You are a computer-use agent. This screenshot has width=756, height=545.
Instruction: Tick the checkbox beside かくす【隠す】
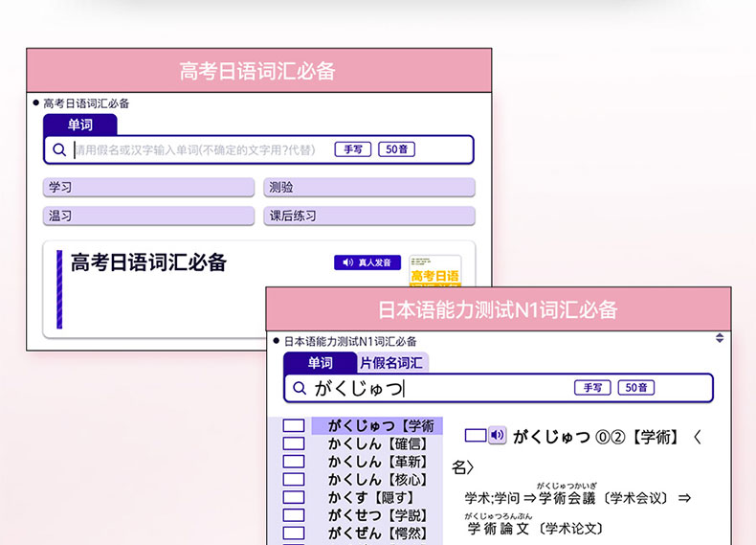click(294, 497)
